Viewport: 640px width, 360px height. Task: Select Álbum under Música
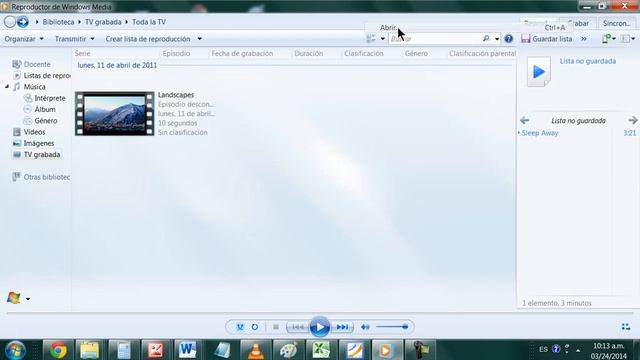45,109
